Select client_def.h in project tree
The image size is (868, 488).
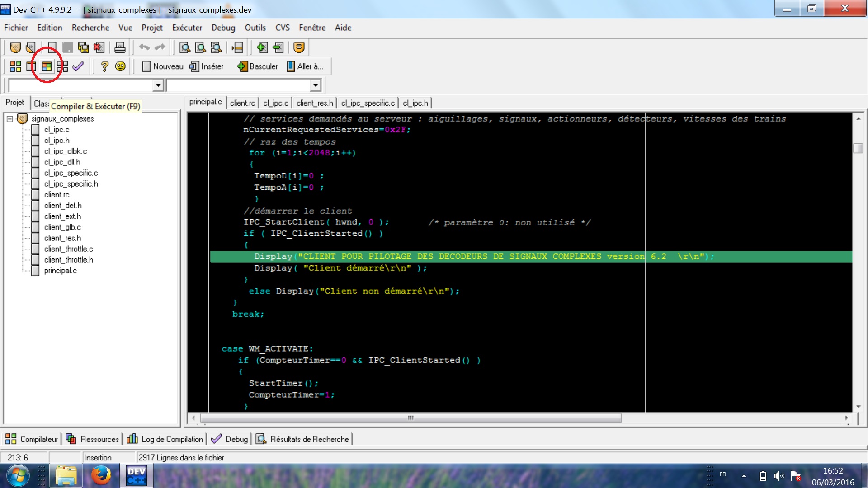(x=63, y=206)
